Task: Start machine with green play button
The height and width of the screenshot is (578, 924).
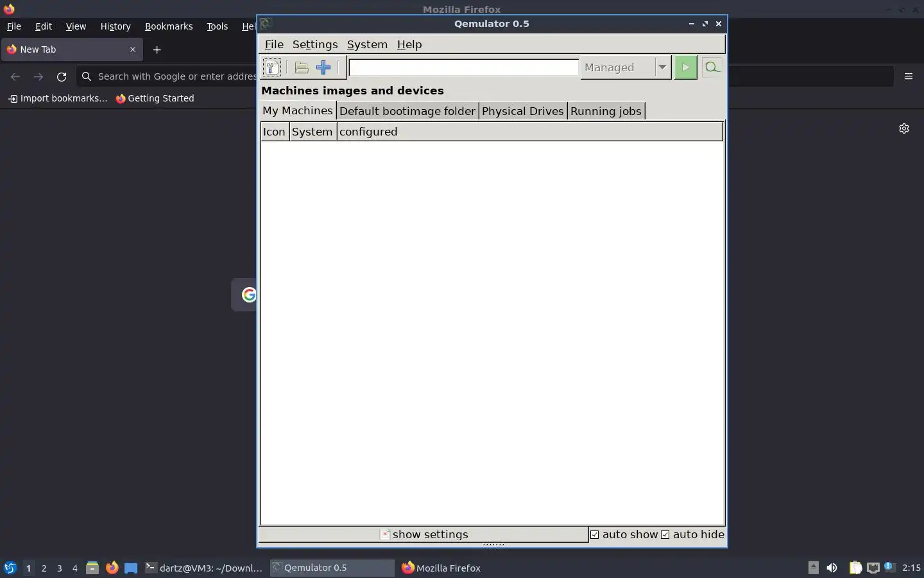Action: (x=686, y=67)
